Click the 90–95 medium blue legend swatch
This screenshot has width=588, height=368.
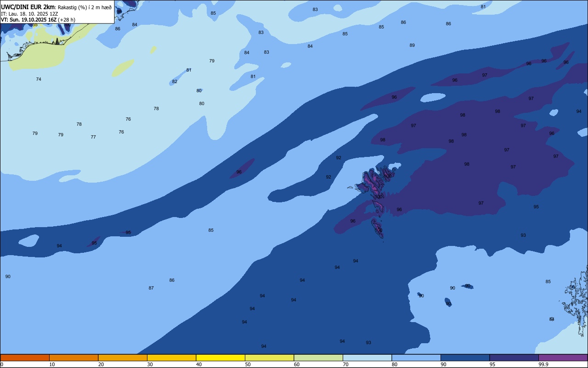click(x=465, y=357)
